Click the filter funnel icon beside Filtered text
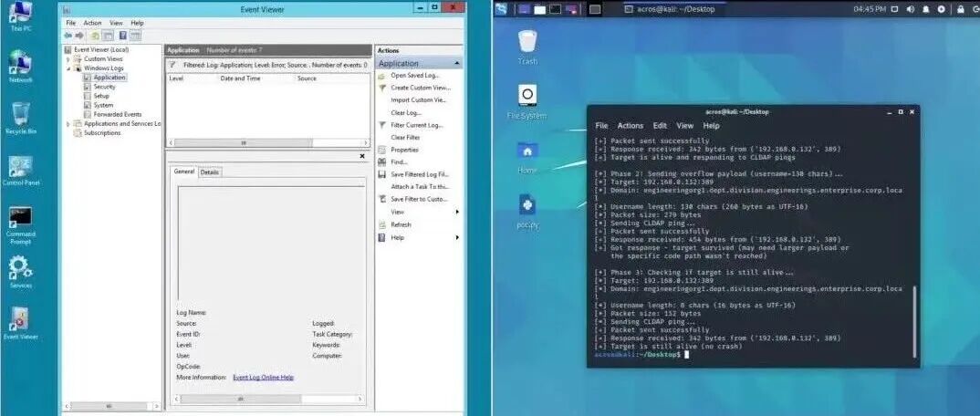Viewport: 980px width, 416px height. click(173, 65)
